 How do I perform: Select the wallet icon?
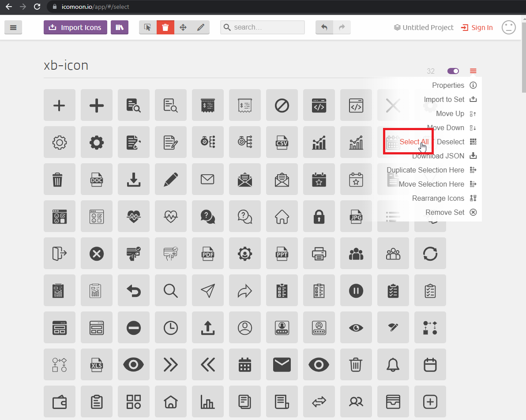(60, 401)
